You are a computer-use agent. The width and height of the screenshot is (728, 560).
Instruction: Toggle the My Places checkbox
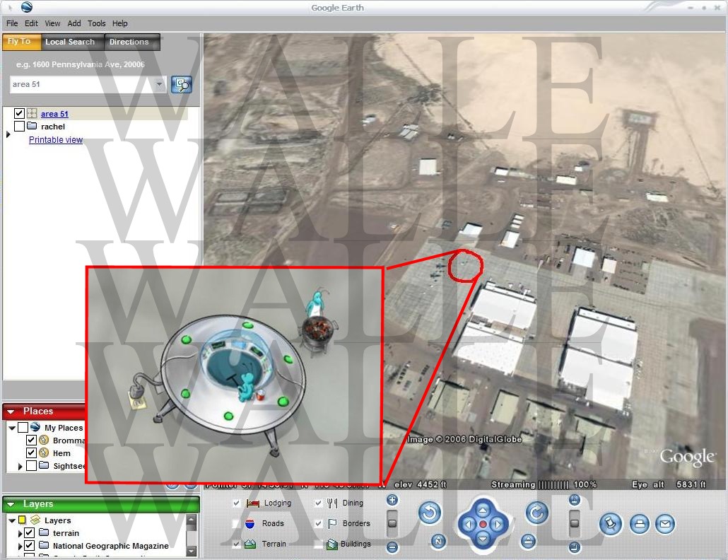[23, 427]
